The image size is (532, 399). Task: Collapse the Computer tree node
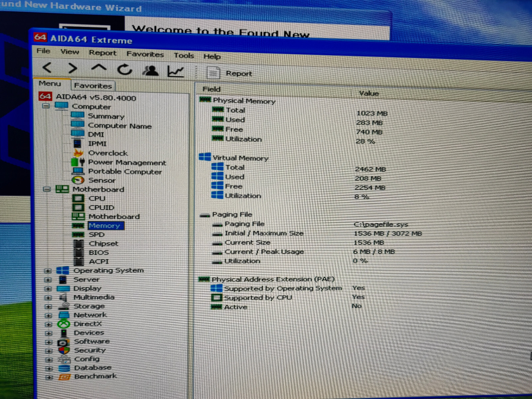[x=46, y=106]
